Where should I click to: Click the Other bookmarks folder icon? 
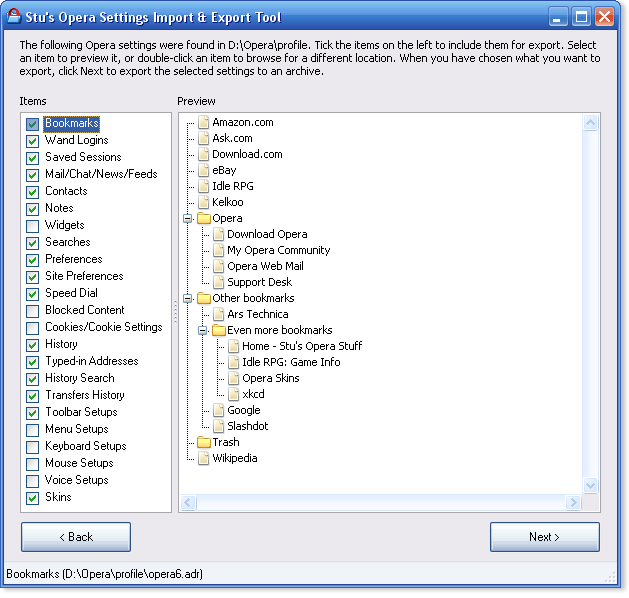point(204,298)
